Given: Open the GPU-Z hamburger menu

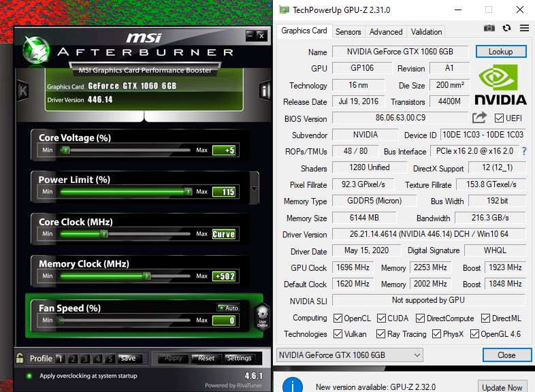Looking at the screenshot, I should click(524, 28).
